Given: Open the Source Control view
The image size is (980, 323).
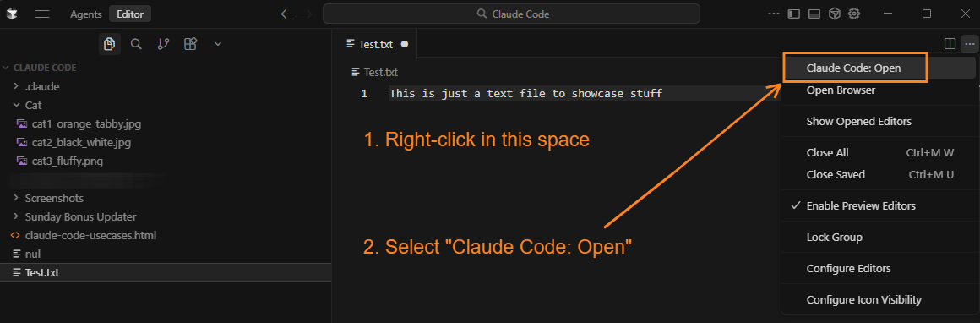Looking at the screenshot, I should (x=163, y=44).
